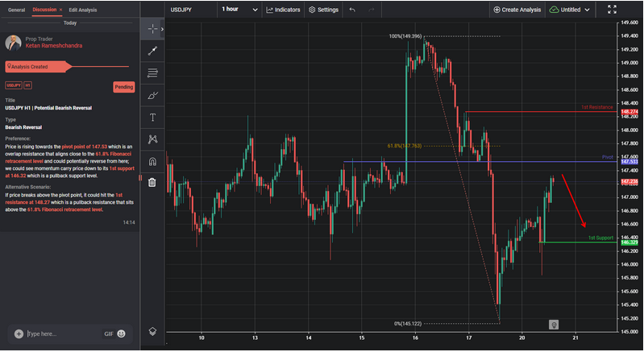Close the Discussion tab

(60, 10)
